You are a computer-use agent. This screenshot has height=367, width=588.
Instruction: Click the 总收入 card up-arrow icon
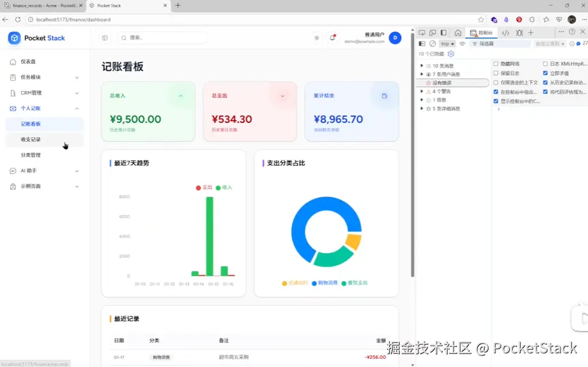181,96
